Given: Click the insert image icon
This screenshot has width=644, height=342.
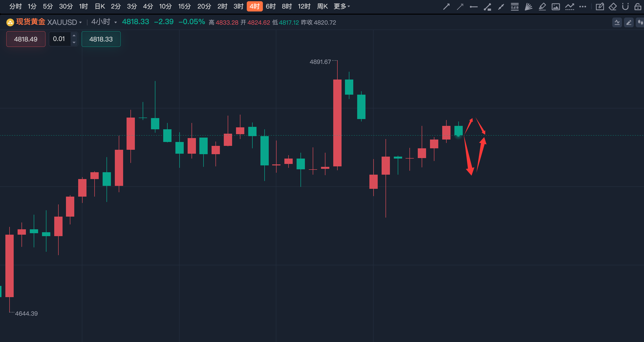Looking at the screenshot, I should (x=556, y=7).
